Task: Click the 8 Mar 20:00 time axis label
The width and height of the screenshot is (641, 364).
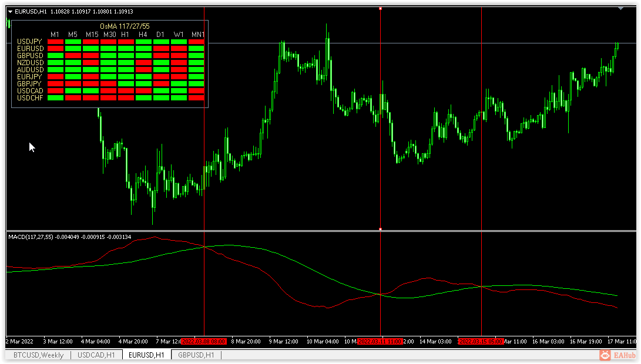Action: [246, 342]
